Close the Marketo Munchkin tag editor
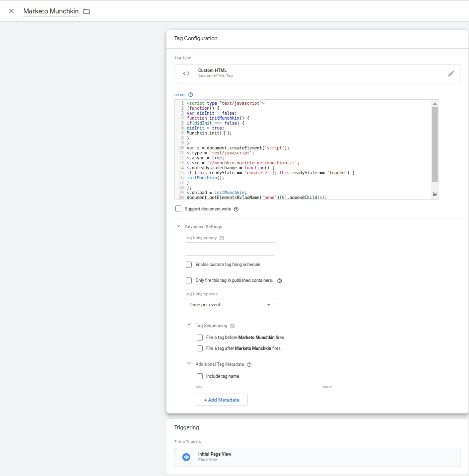Image resolution: width=469 pixels, height=476 pixels. 11,11
